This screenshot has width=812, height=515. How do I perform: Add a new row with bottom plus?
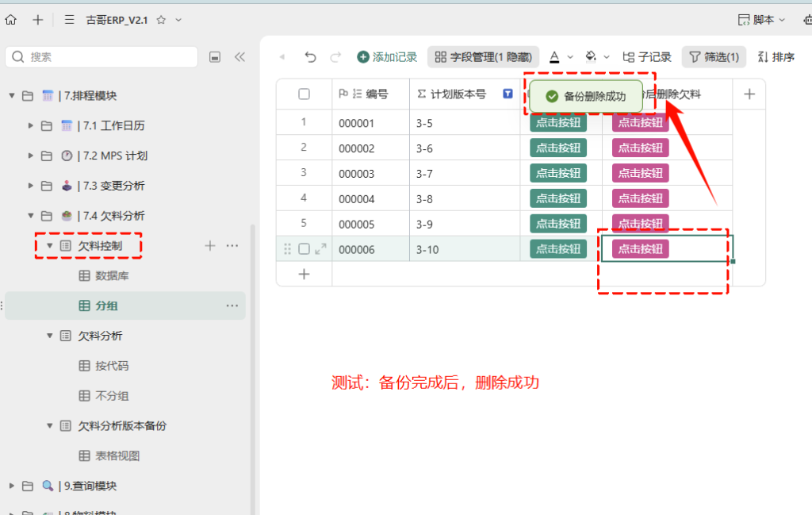point(304,274)
